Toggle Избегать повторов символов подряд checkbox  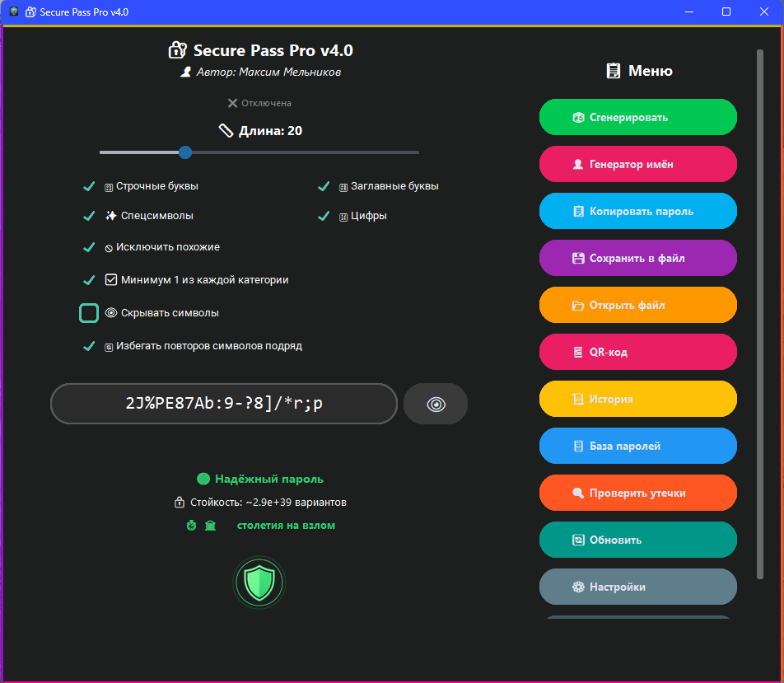89,346
